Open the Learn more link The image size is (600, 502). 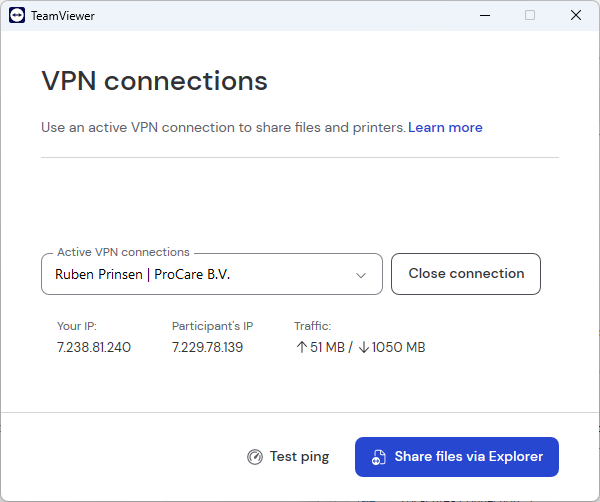click(445, 128)
